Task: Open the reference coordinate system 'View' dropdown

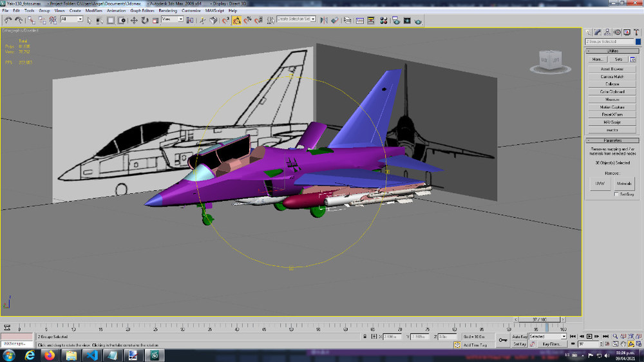Action: 172,19
